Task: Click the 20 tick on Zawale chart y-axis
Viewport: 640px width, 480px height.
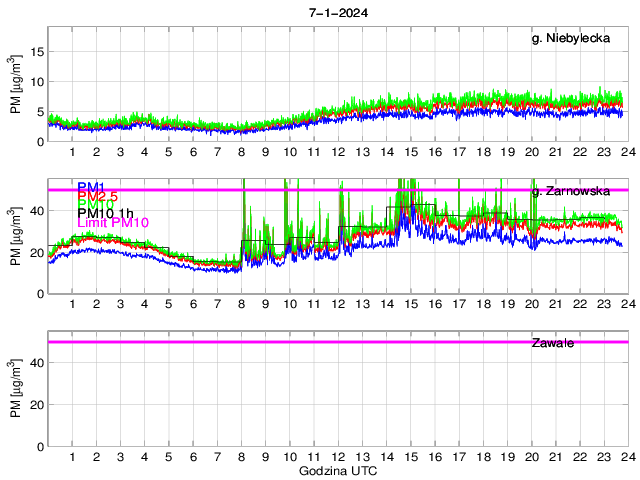Action: pyautogui.click(x=37, y=405)
